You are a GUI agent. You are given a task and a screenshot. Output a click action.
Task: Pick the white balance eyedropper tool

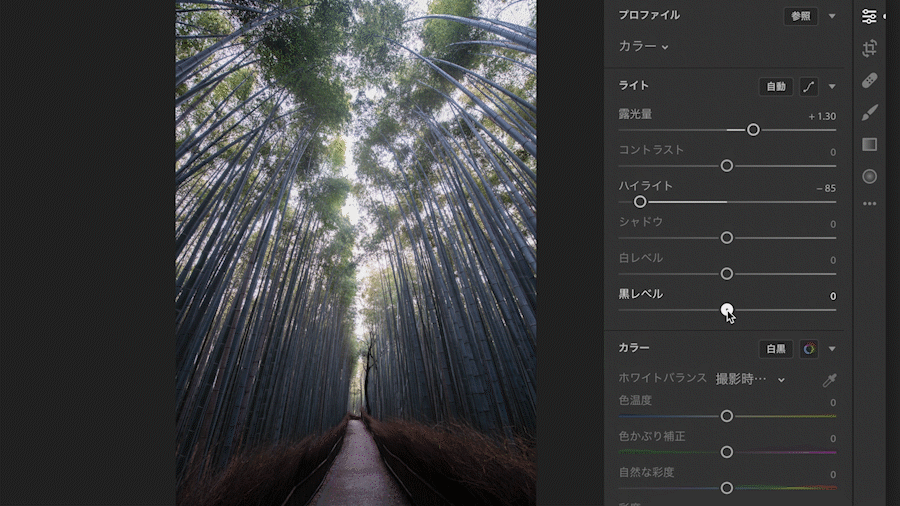click(x=829, y=380)
